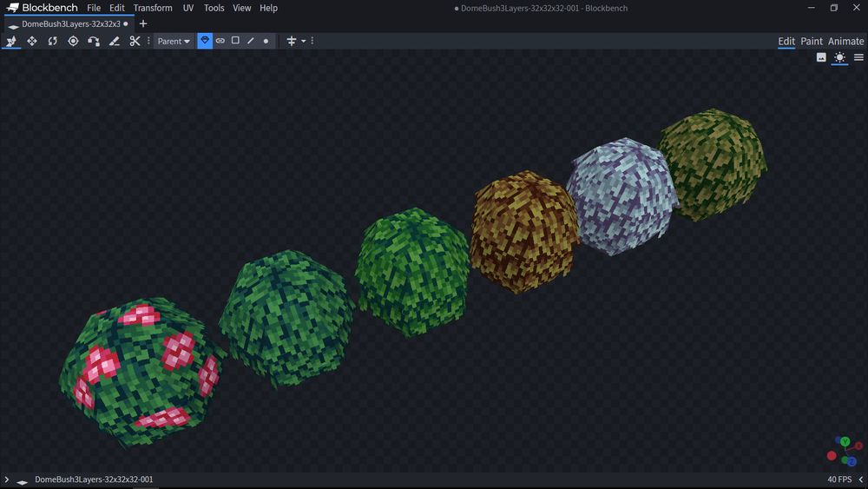Screen dimensions: 868x489
Task: Enable object selection mode (gem icon)
Action: pyautogui.click(x=205, y=41)
